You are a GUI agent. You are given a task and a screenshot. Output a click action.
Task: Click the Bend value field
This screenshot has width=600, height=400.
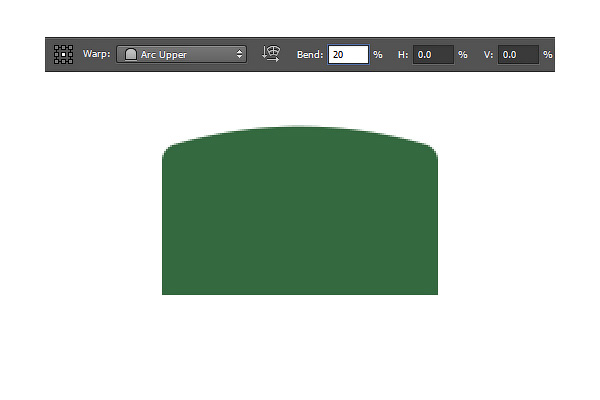pyautogui.click(x=348, y=55)
